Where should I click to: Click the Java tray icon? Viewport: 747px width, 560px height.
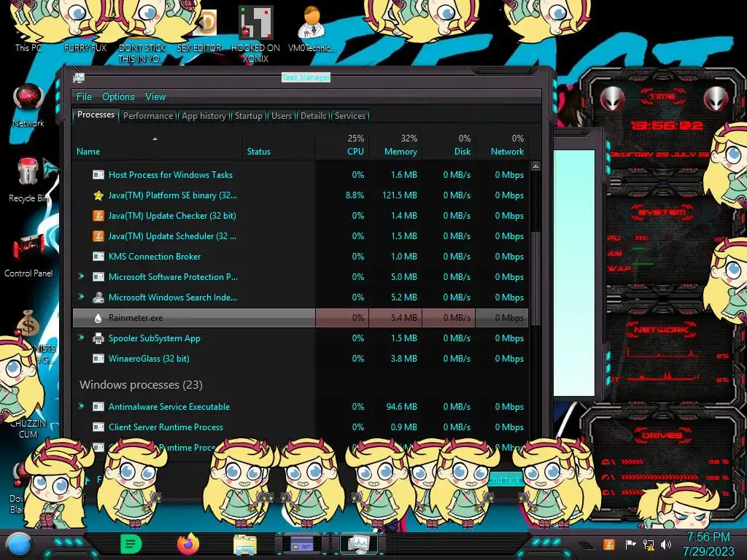609,544
